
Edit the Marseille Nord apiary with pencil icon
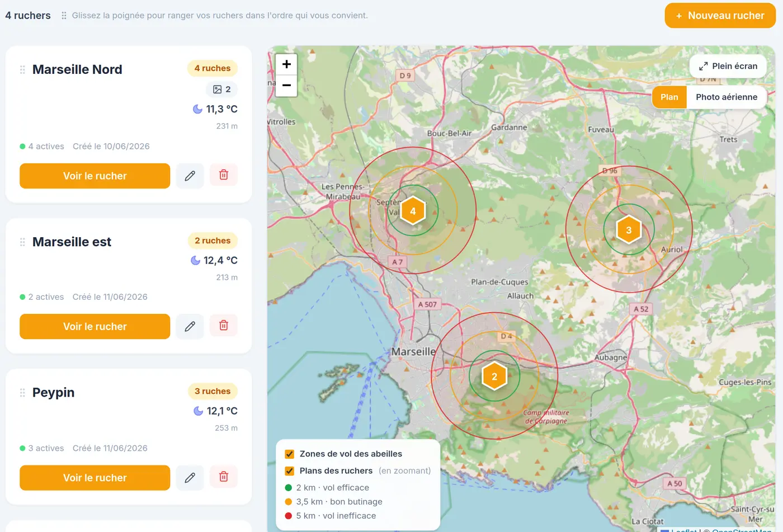[x=190, y=176]
